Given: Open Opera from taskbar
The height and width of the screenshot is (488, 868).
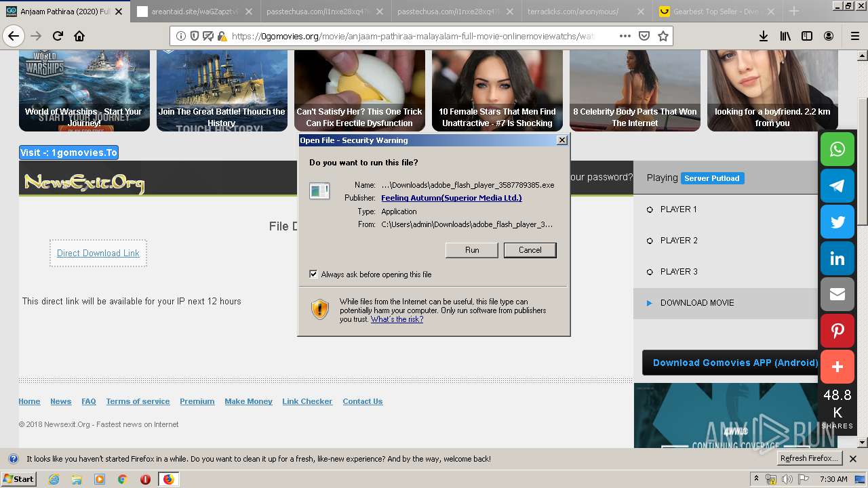Looking at the screenshot, I should click(145, 479).
